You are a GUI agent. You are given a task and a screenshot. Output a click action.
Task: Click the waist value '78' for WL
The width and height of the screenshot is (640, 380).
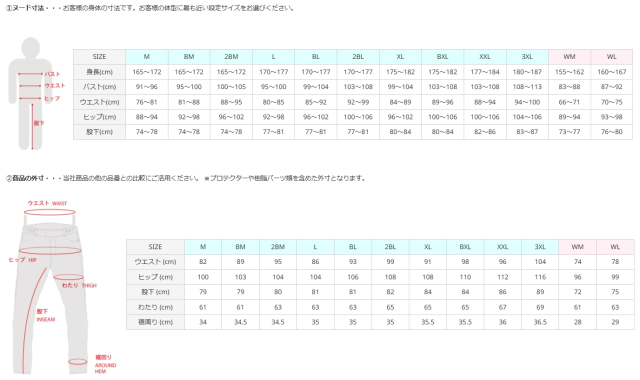pos(615,262)
